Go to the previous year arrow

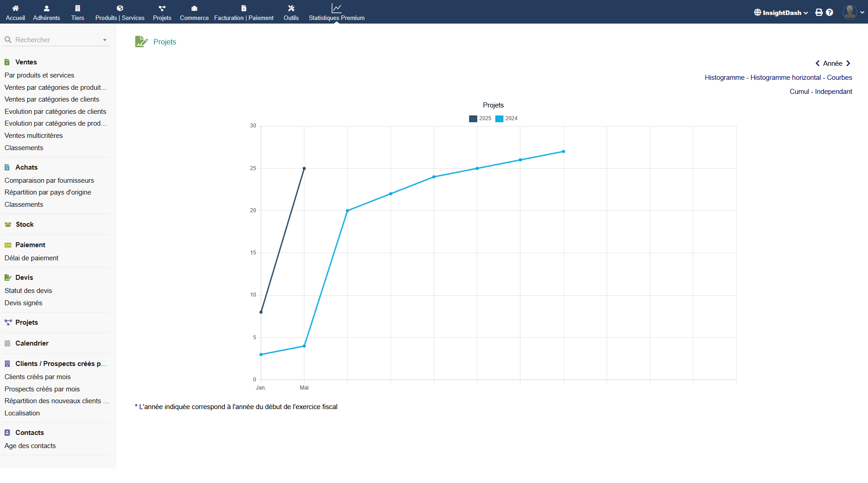click(x=818, y=63)
